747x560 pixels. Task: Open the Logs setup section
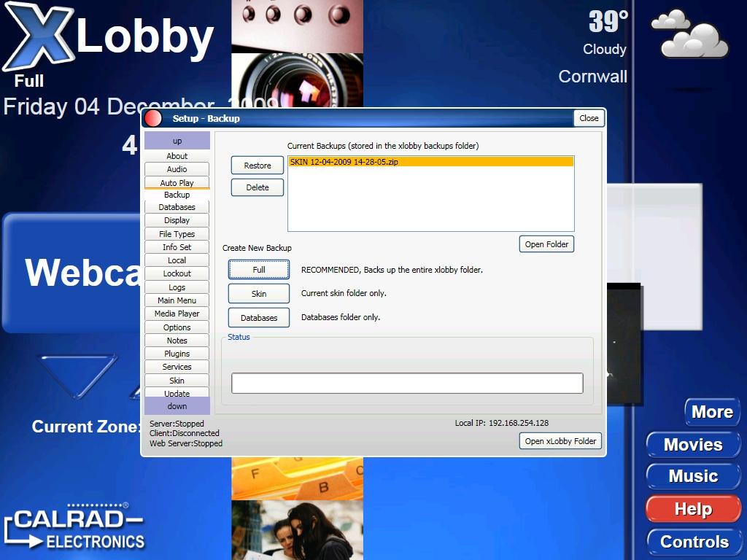177,287
